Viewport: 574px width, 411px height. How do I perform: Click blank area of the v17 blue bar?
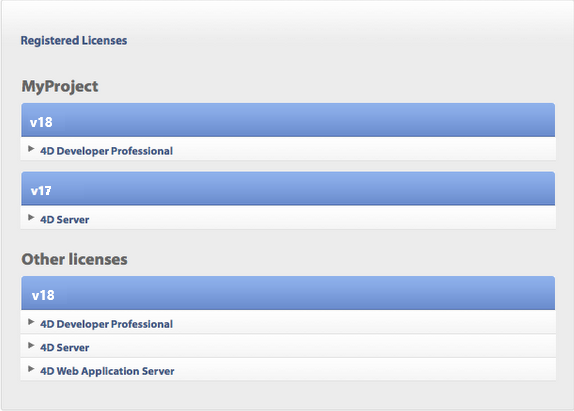pos(304,189)
